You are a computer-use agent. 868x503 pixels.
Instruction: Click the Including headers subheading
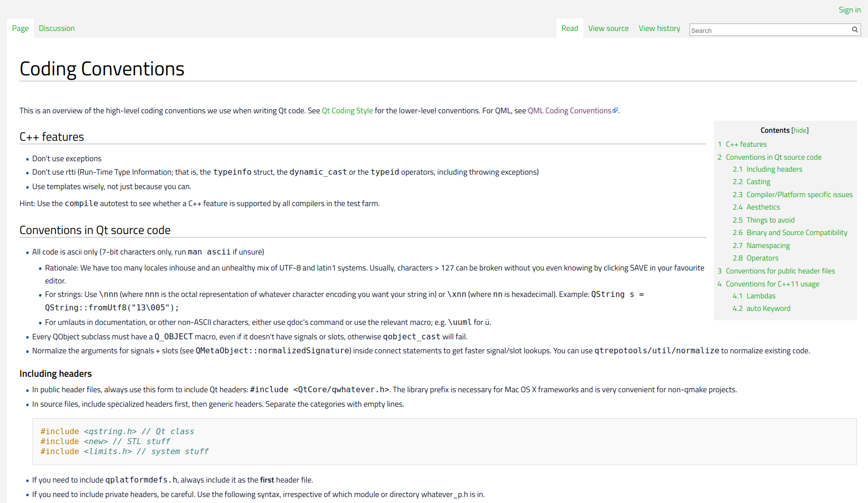coord(56,374)
